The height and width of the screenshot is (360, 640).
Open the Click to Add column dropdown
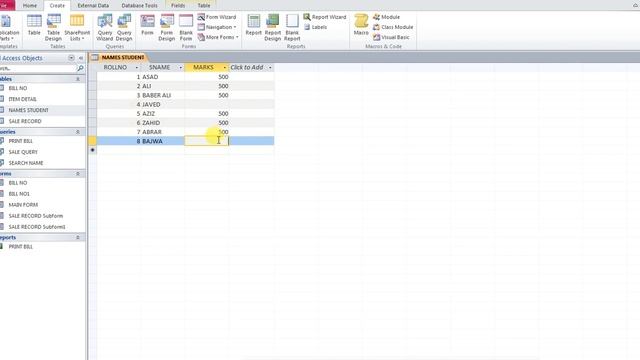coord(270,67)
